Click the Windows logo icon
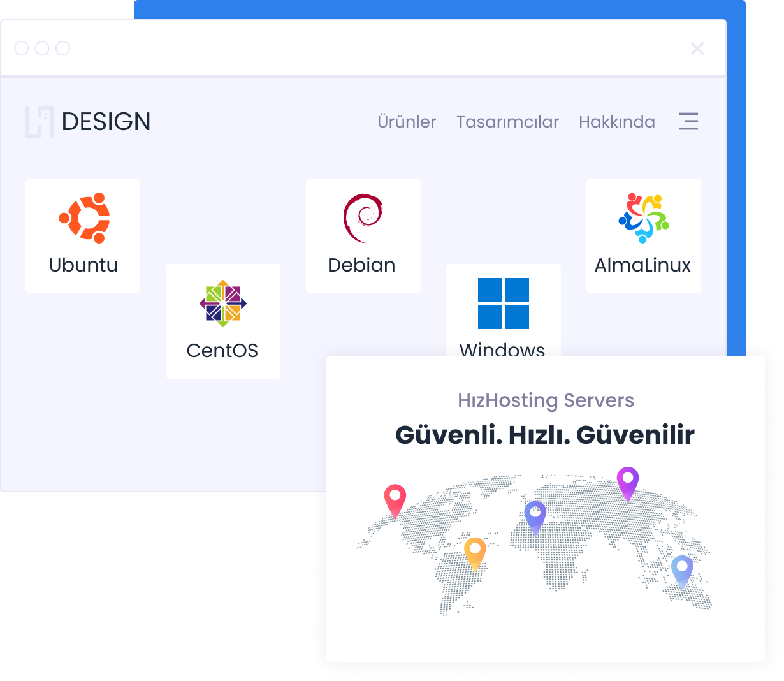 [x=504, y=304]
